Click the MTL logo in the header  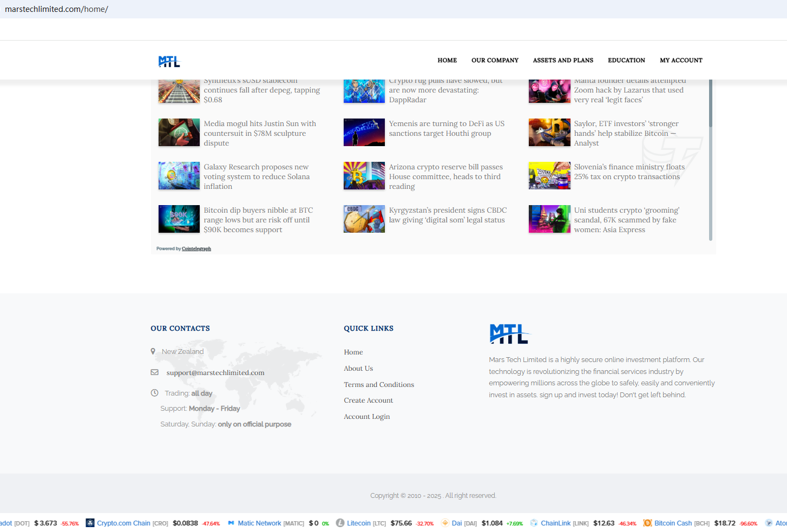(169, 61)
